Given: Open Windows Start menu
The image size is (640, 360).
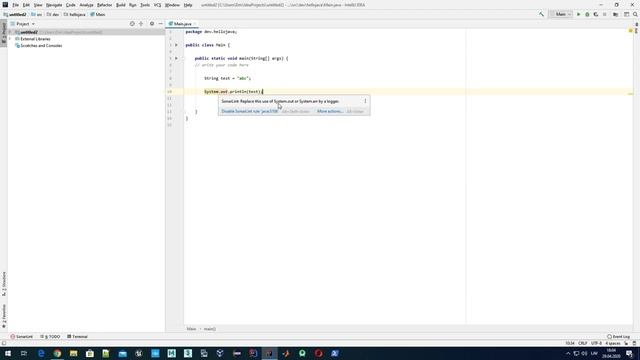Looking at the screenshot, I should (x=8, y=353).
